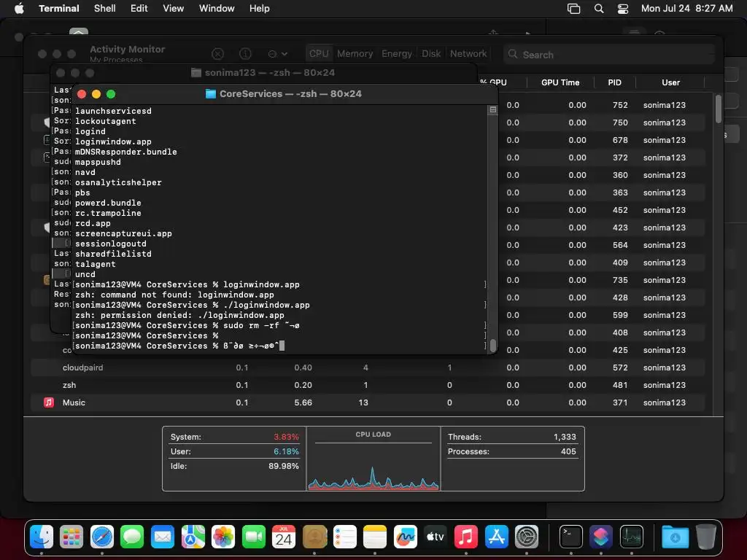Image resolution: width=747 pixels, height=560 pixels.
Task: Open the View menu
Action: pyautogui.click(x=174, y=8)
